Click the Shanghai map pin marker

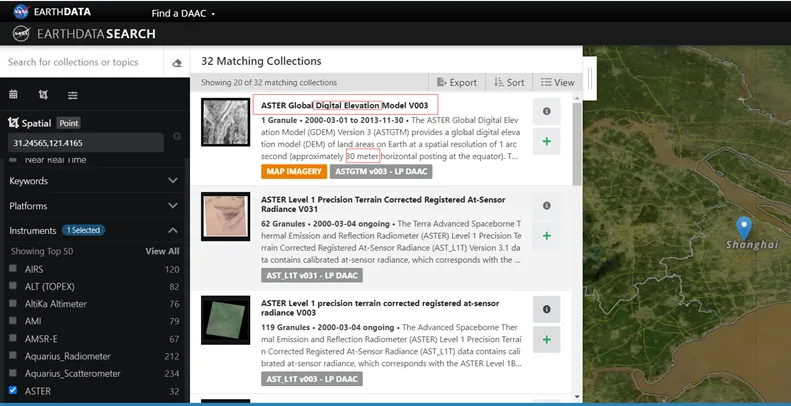(x=744, y=228)
